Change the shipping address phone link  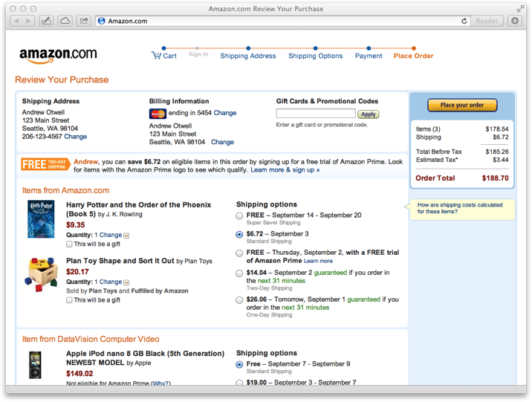click(x=75, y=137)
